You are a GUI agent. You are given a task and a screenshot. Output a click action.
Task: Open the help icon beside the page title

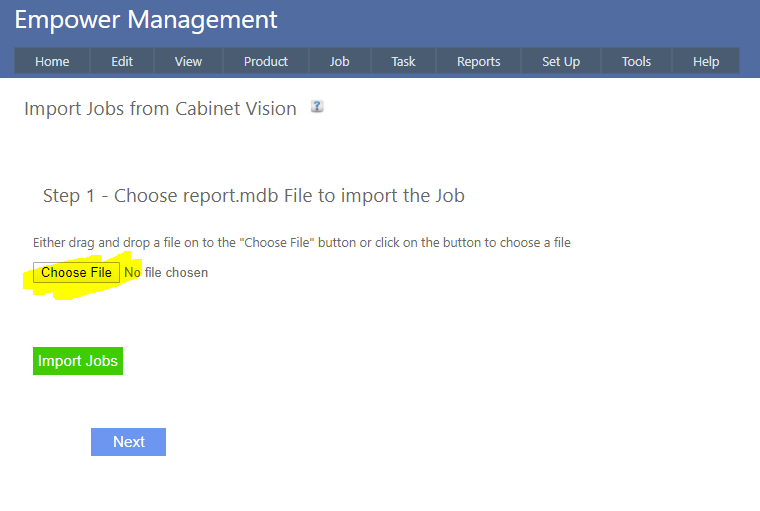point(317,106)
